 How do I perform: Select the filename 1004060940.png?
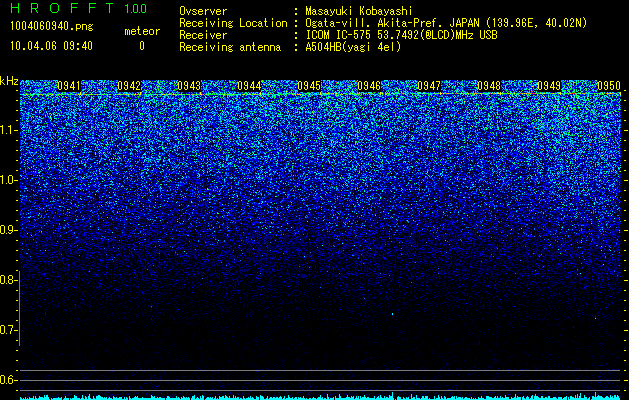pos(52,27)
